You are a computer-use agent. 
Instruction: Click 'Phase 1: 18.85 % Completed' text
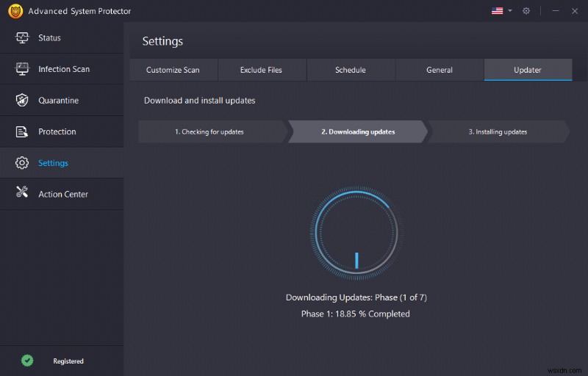coord(356,314)
